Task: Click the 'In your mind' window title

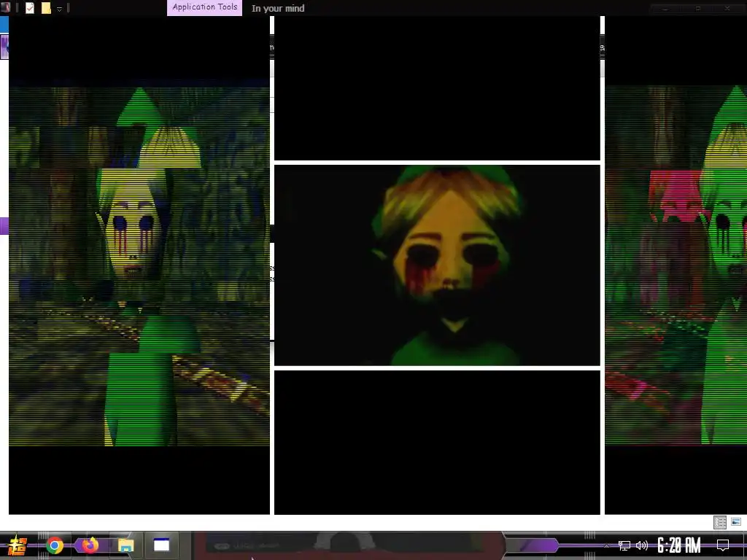Action: tap(278, 8)
